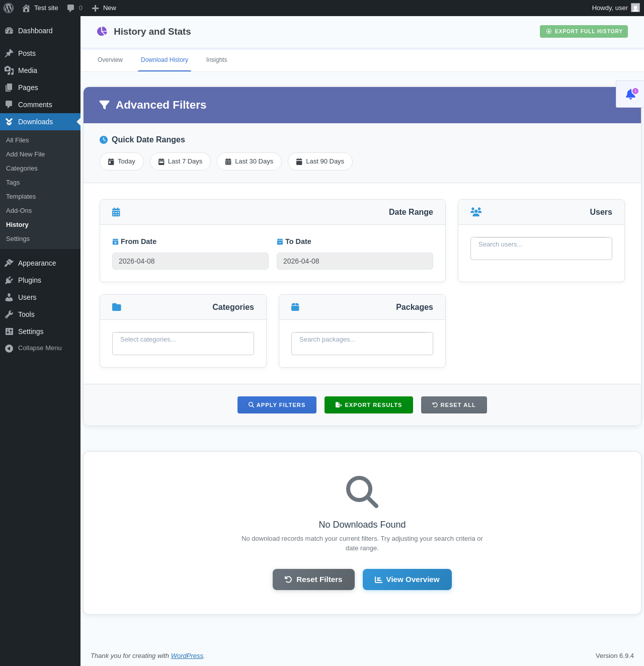Image resolution: width=644 pixels, height=666 pixels.
Task: Click the Categories folder icon
Action: [117, 307]
